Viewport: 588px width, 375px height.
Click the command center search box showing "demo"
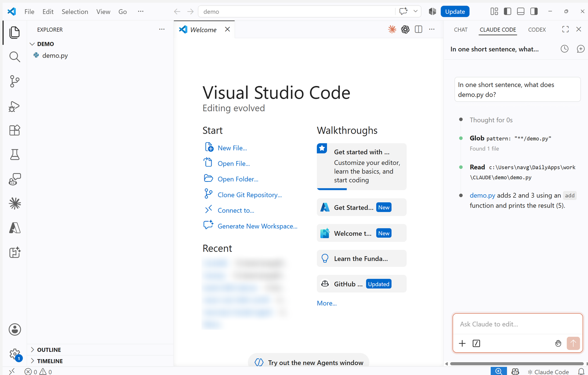297,12
